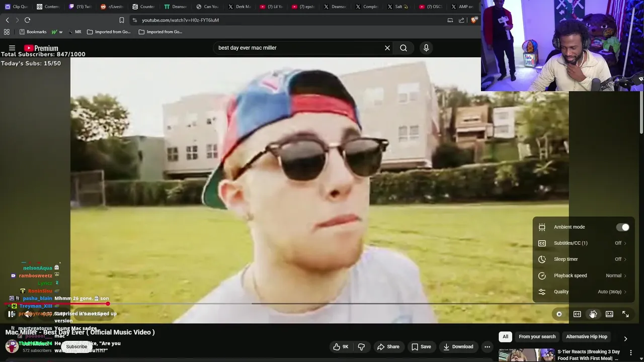Open Playback speed submenu
This screenshot has width=644, height=362.
pos(583,276)
